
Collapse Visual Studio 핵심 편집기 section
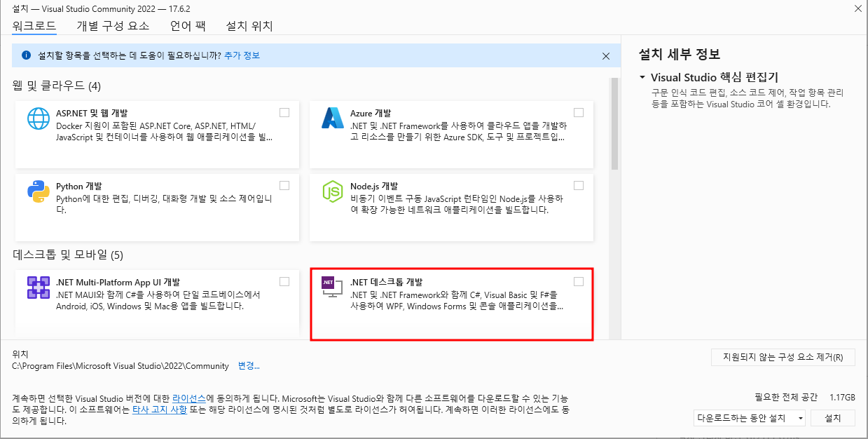click(x=642, y=77)
